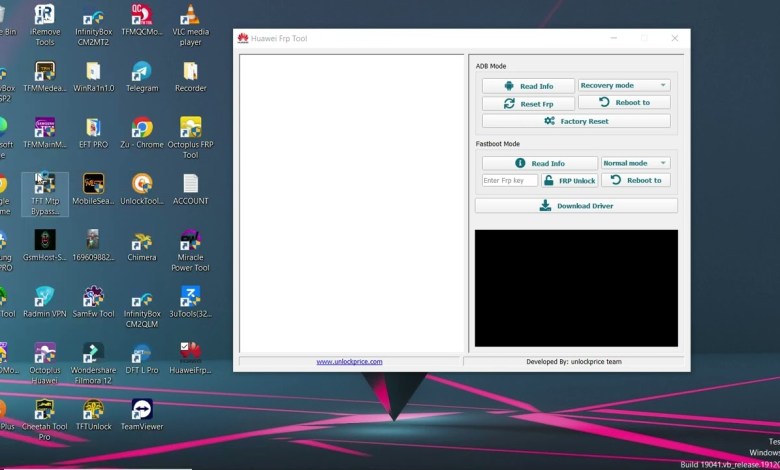Click Read Info in Fastboot Mode
The width and height of the screenshot is (780, 470).
coord(539,163)
